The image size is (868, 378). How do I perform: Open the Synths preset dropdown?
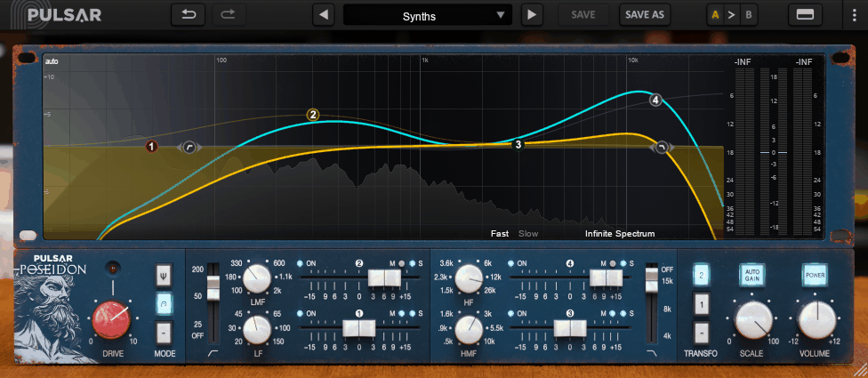[x=428, y=15]
